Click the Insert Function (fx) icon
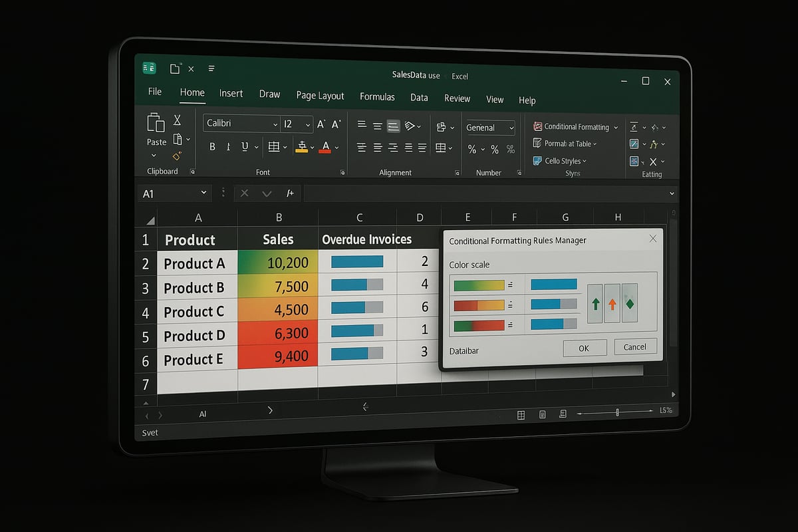 [x=290, y=193]
